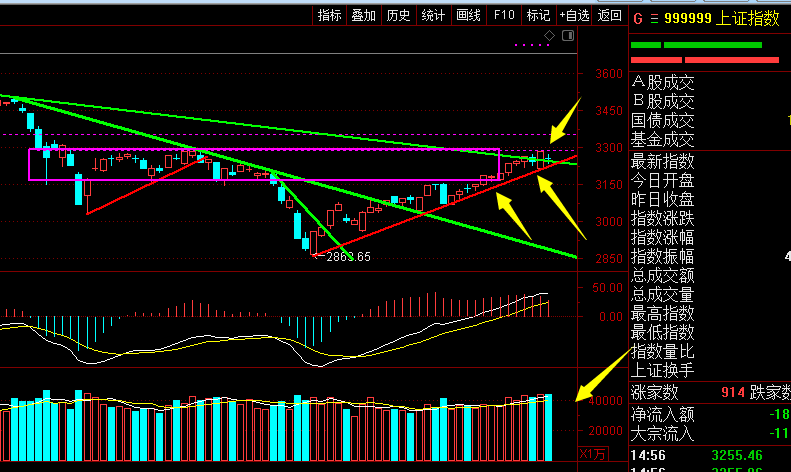Click the 0.00 MACD axis value
This screenshot has height=472, width=791.
610,317
